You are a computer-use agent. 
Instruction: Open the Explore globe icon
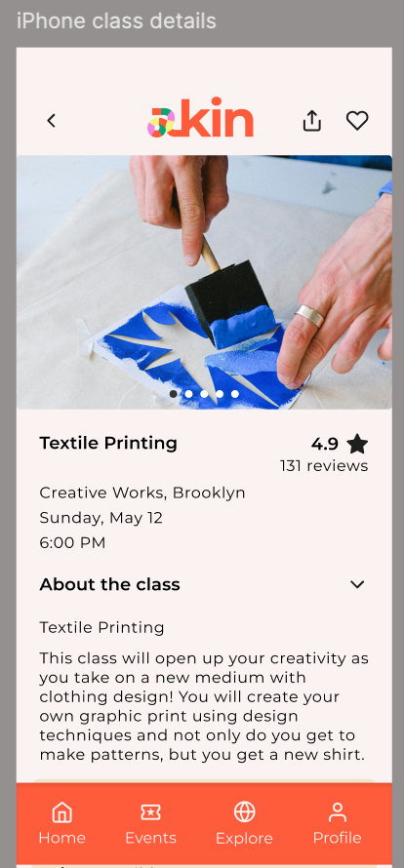point(244,812)
